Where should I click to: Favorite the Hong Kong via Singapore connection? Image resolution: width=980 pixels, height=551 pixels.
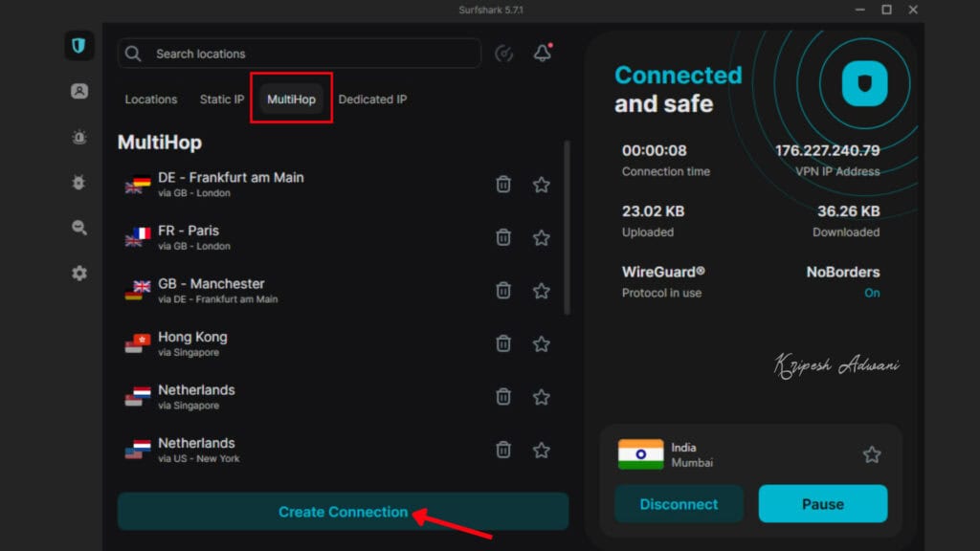[x=541, y=343]
